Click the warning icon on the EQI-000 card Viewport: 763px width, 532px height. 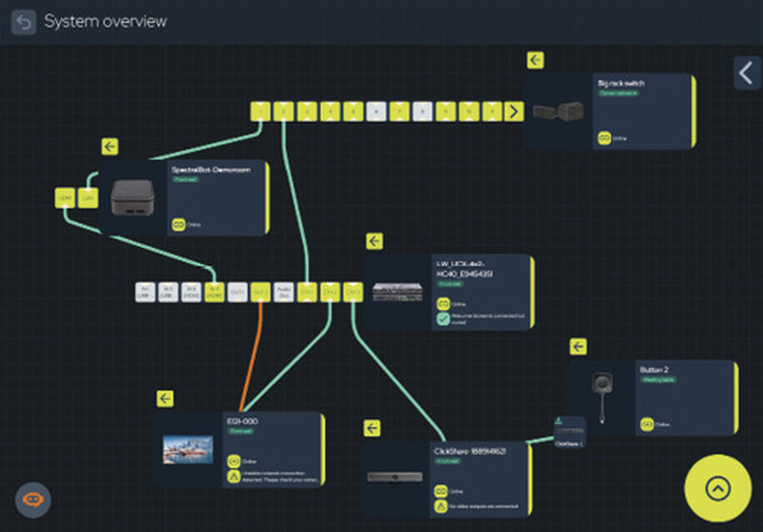pyautogui.click(x=234, y=477)
